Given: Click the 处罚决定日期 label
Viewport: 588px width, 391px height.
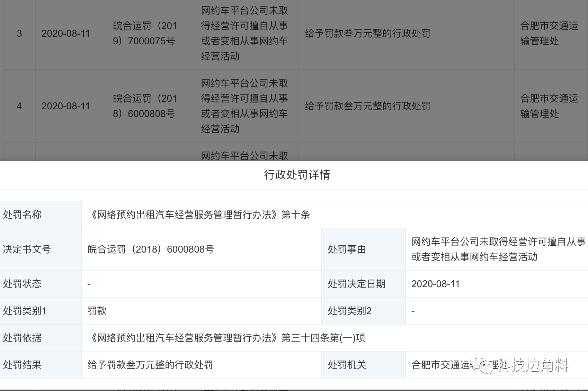Looking at the screenshot, I should (x=357, y=284).
